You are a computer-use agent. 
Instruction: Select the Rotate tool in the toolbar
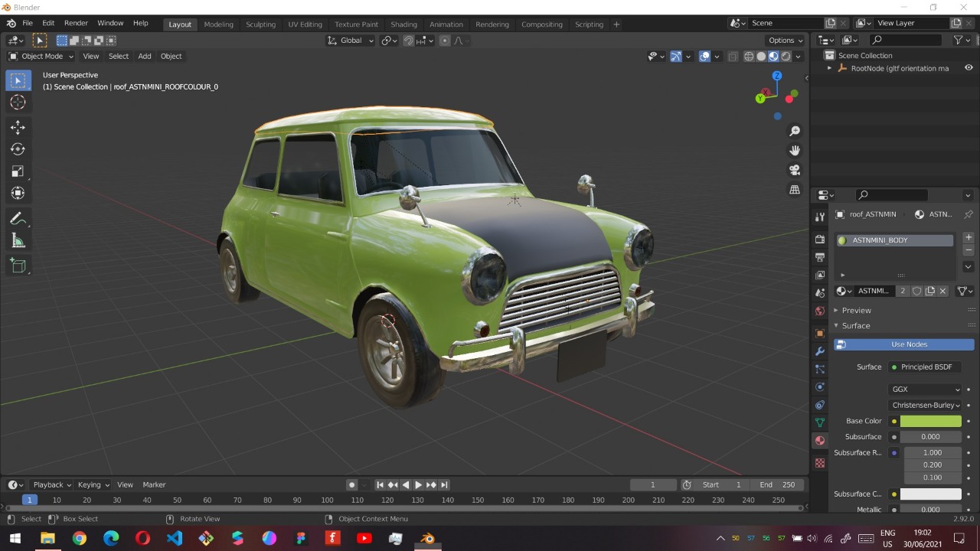click(x=18, y=149)
